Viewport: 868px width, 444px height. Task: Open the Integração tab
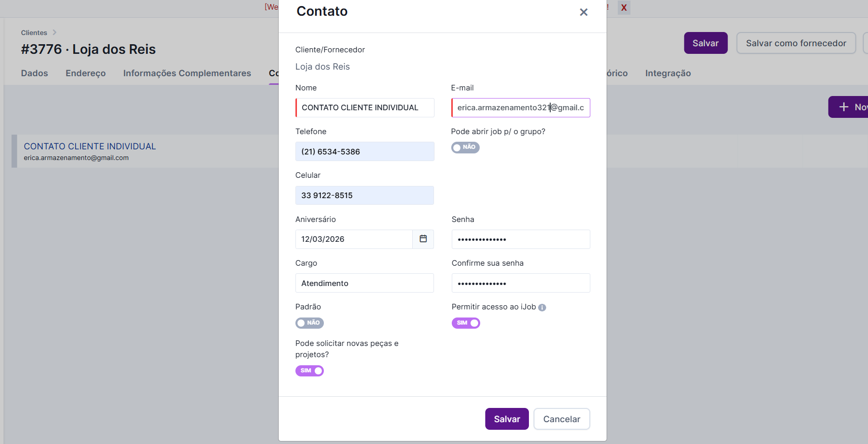point(667,73)
